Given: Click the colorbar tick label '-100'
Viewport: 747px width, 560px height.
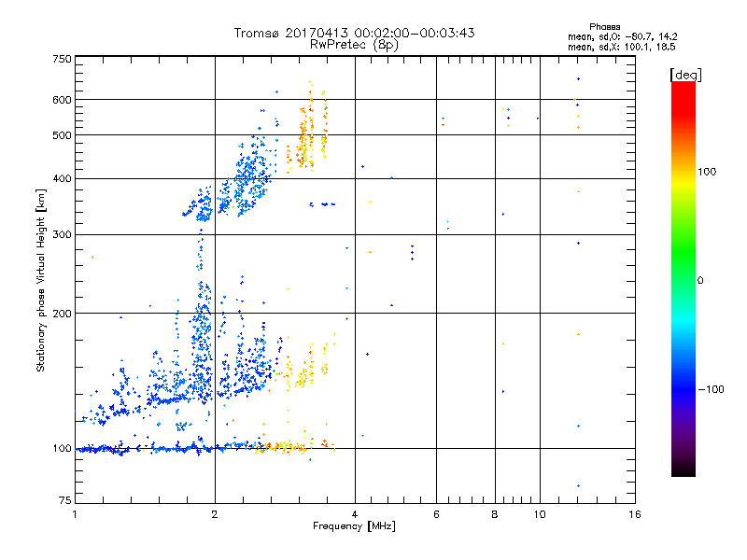Looking at the screenshot, I should pyautogui.click(x=711, y=389).
